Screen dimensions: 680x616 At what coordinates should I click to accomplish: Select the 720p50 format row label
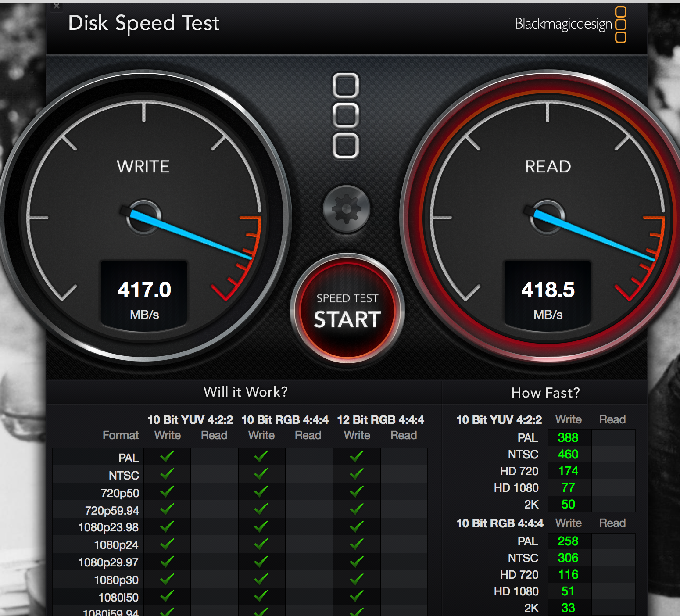(120, 493)
